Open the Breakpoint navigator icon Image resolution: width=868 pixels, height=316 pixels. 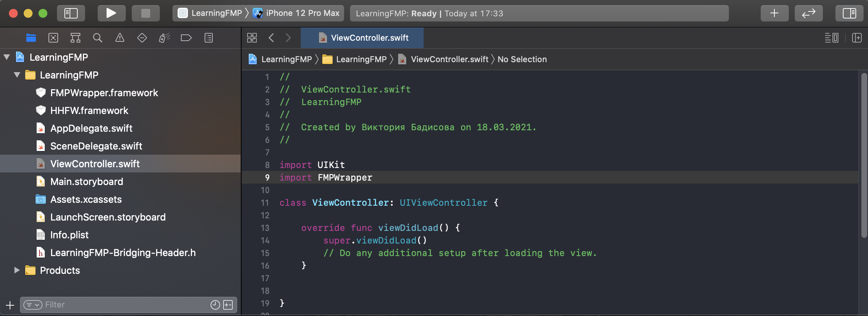point(186,38)
